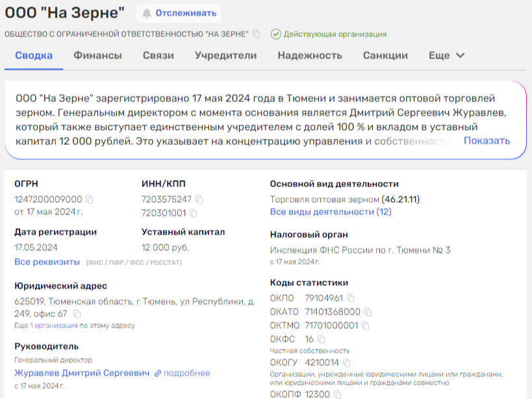Copy the OKFS code 16

pos(322,339)
